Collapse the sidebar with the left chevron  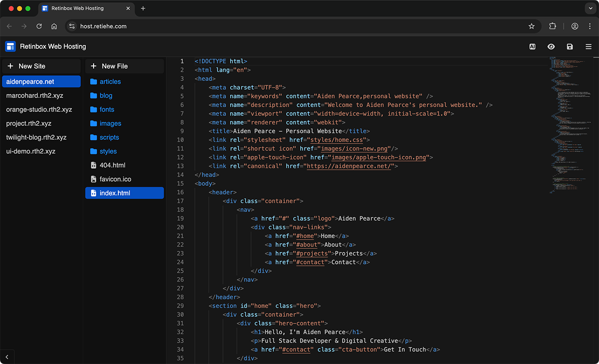(7, 357)
